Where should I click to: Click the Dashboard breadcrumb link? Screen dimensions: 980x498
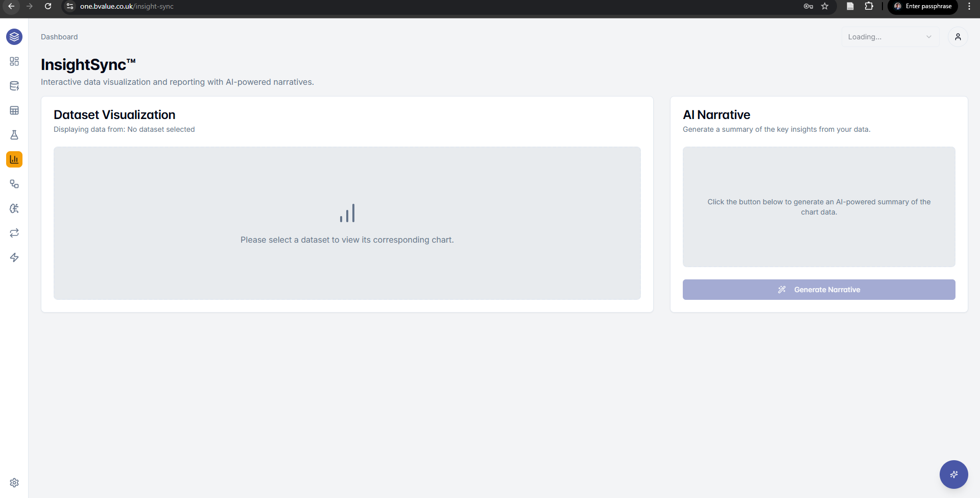(59, 37)
